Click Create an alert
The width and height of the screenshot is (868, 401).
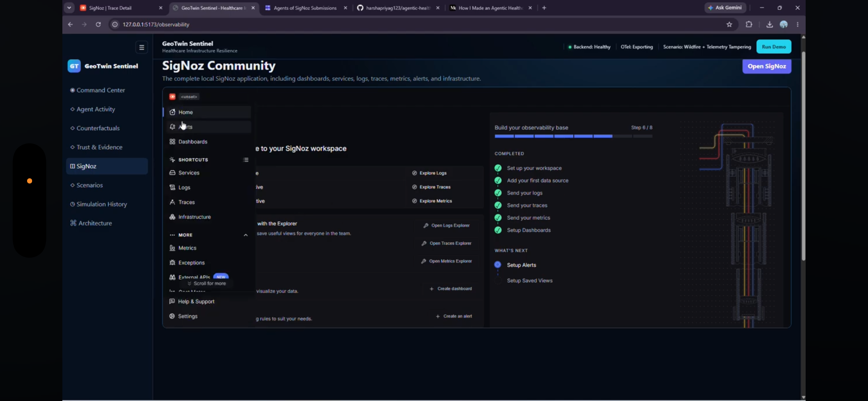454,316
